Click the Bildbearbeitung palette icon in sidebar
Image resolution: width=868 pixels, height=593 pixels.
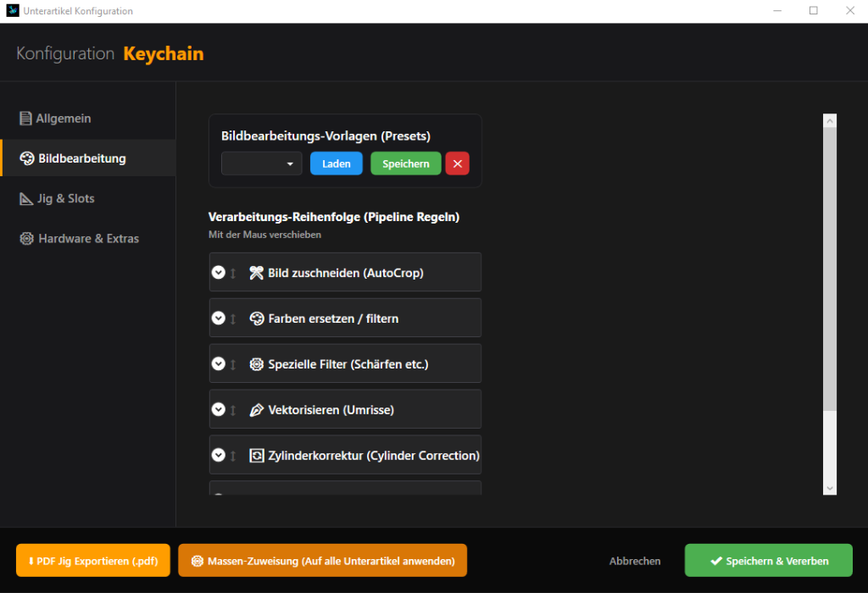click(x=26, y=158)
